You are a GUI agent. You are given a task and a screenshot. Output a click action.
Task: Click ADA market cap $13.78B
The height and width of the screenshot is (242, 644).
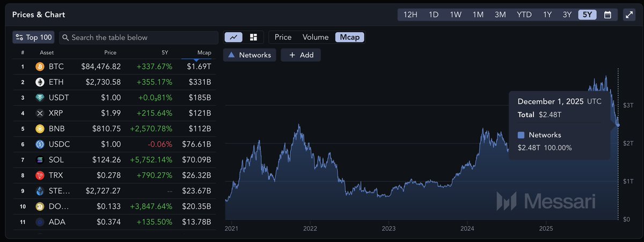197,222
